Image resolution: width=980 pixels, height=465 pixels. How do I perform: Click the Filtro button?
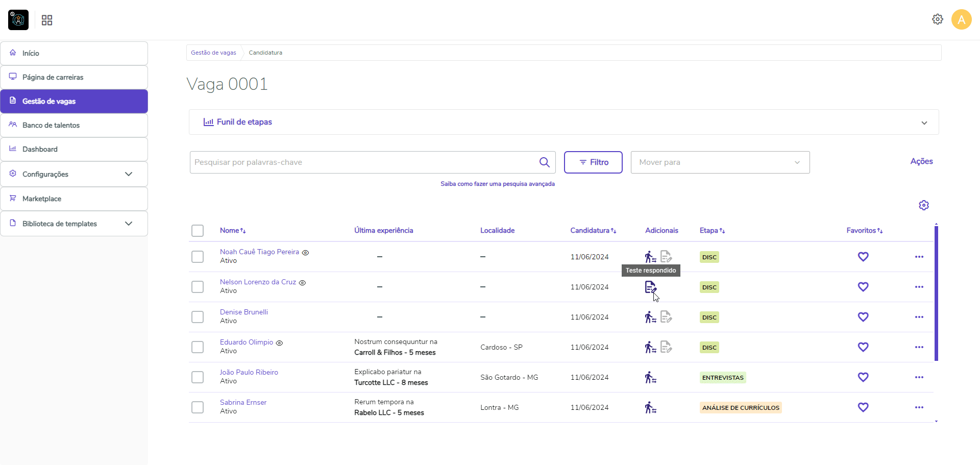tap(593, 162)
